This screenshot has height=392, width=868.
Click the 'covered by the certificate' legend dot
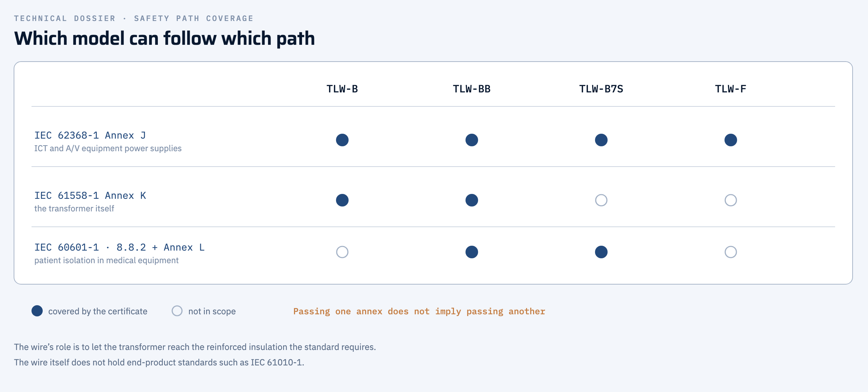(37, 311)
